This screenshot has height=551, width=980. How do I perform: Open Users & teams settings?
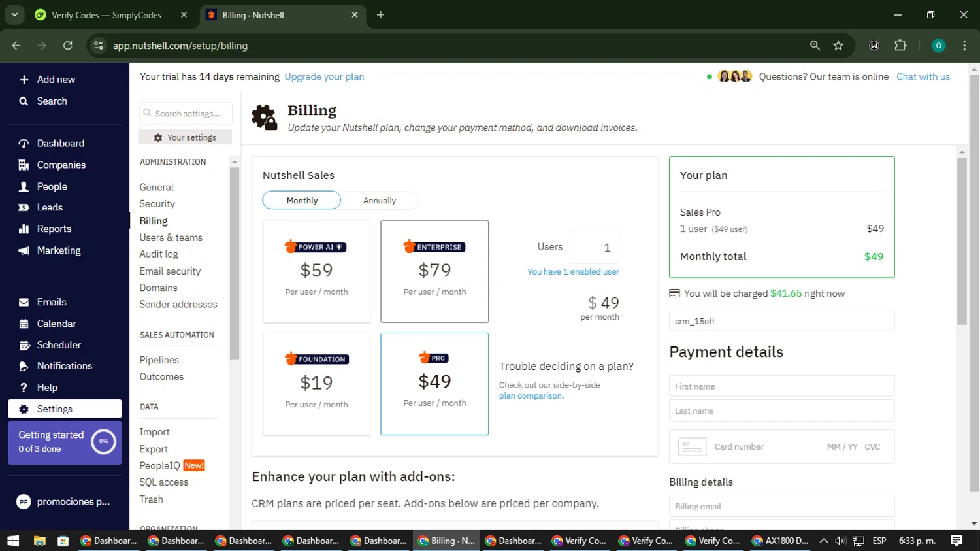coord(171,237)
